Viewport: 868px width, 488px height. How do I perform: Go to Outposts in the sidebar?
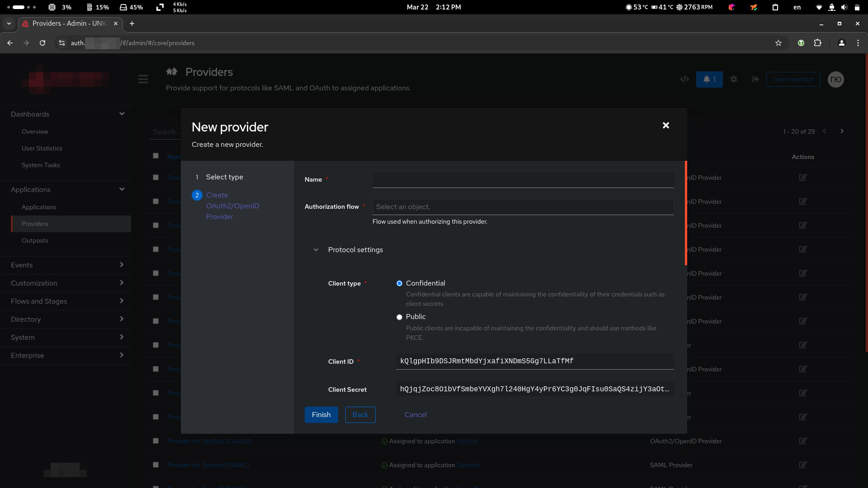(35, 240)
